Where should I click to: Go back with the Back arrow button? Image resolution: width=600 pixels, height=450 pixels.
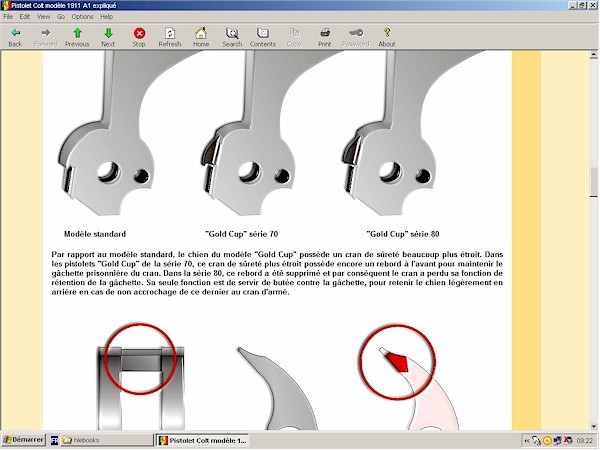tap(15, 37)
